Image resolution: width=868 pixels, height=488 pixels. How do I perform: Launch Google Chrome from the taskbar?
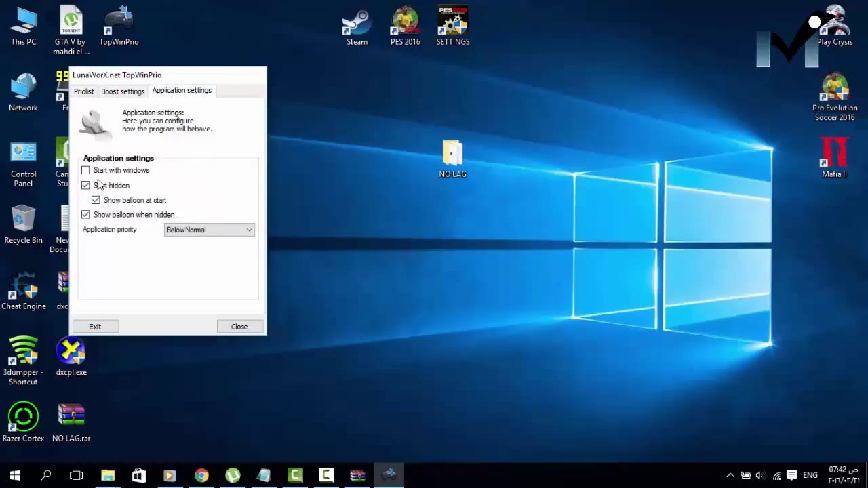201,475
